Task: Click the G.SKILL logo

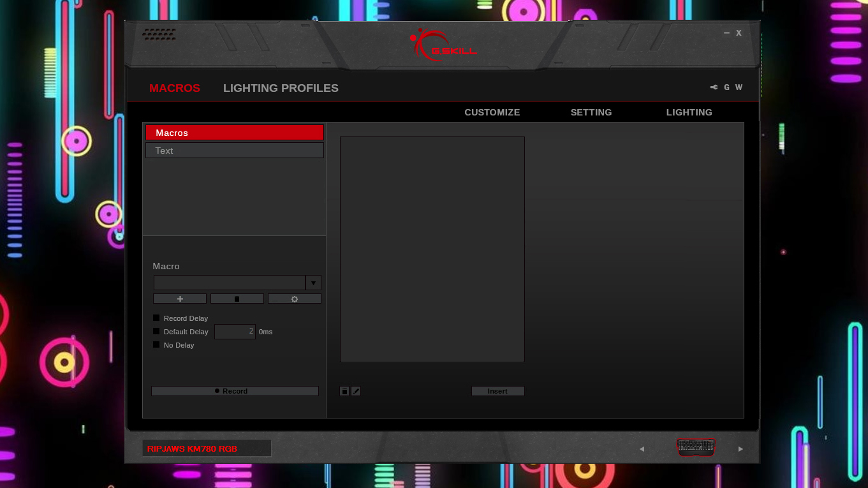Action: [x=443, y=45]
